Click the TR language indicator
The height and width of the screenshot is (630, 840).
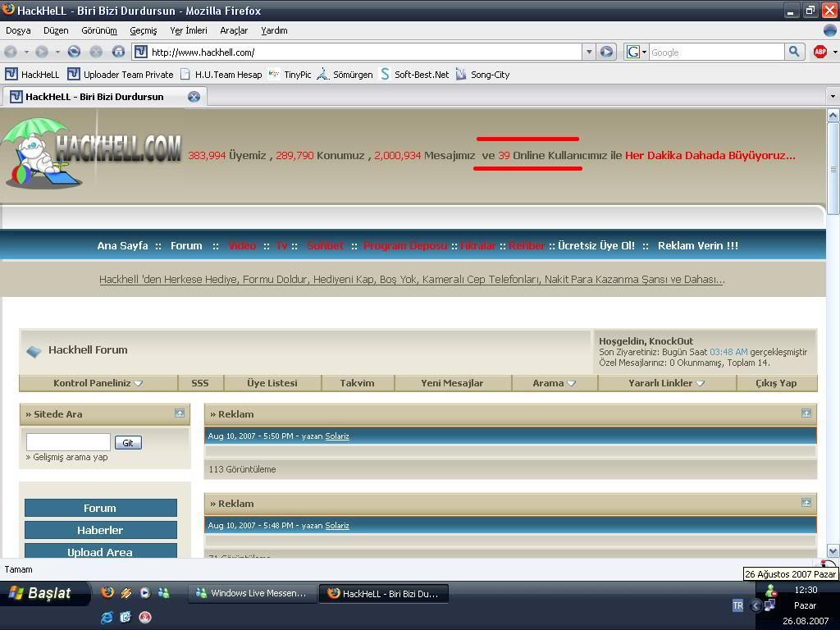point(737,606)
